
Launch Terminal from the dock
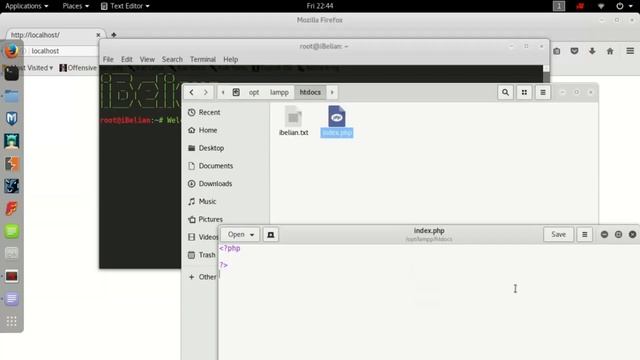point(11,73)
